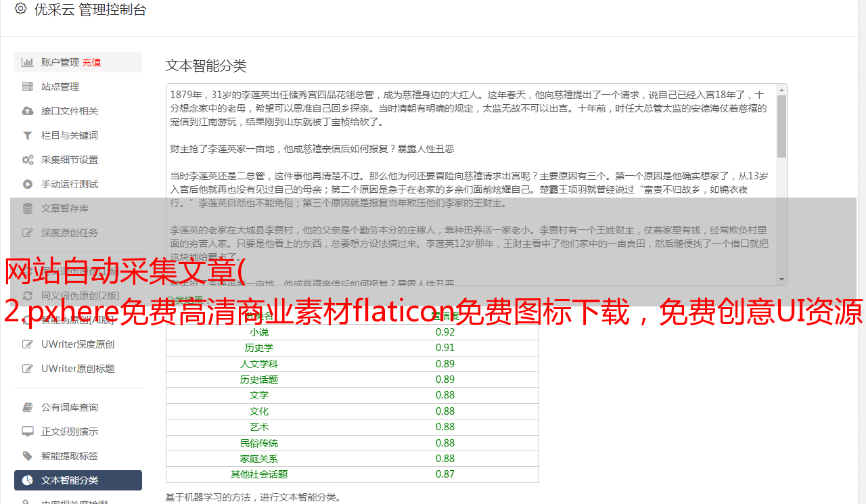Image resolution: width=866 pixels, height=504 pixels.
Task: Select the 艺术 category cell
Action: 259,427
